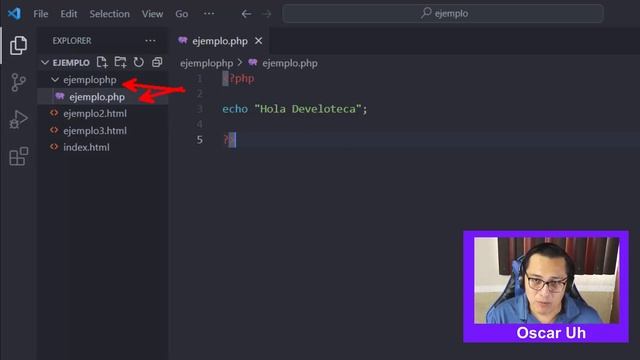Click ejemplophp breadcrumb segment

point(207,63)
